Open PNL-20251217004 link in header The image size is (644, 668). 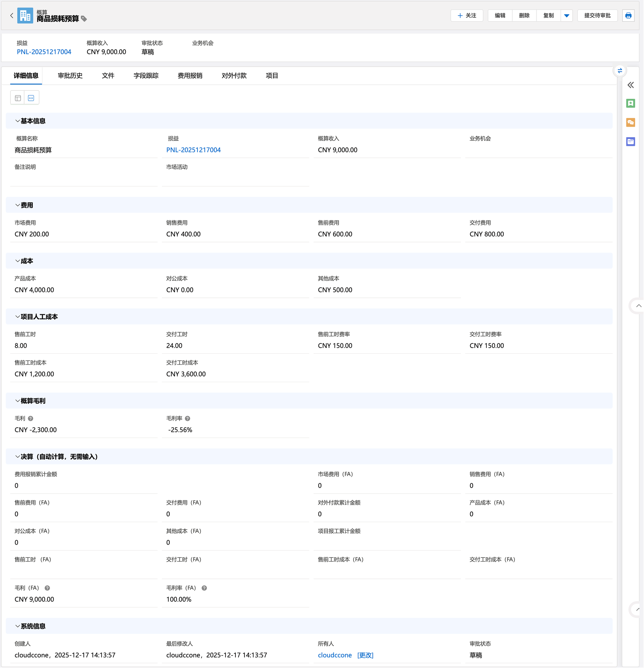[x=44, y=52]
